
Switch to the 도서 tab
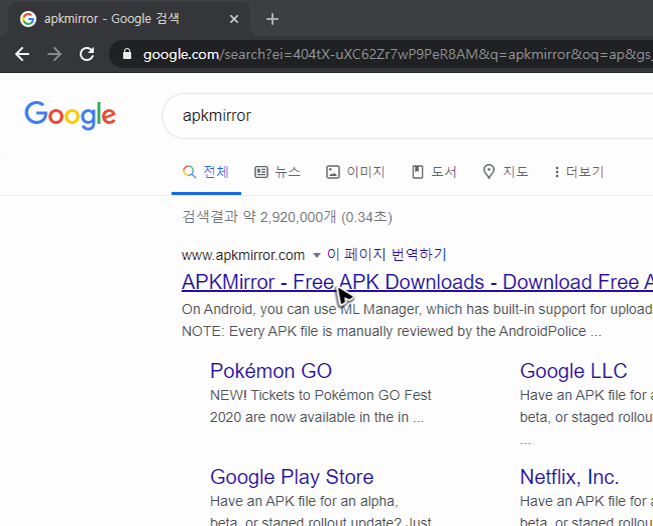tap(434, 172)
